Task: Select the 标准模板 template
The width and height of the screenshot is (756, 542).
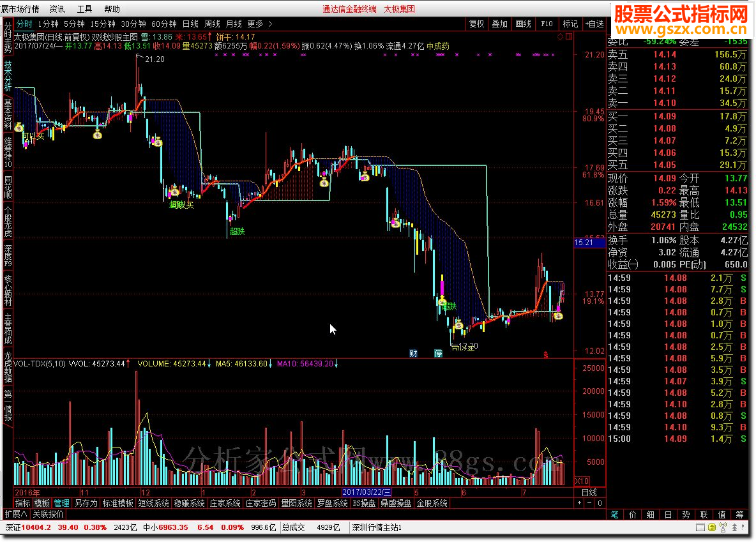Action: (118, 503)
